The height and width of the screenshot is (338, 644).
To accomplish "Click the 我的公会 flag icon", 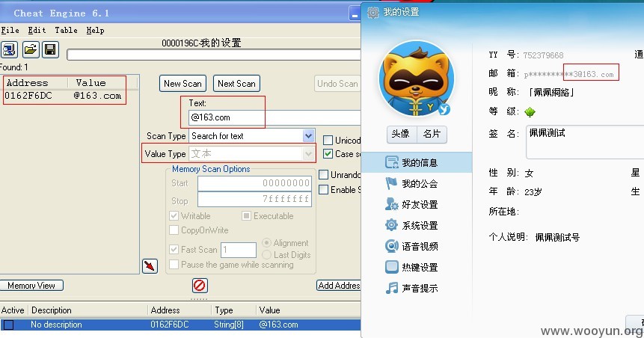I will coord(391,183).
